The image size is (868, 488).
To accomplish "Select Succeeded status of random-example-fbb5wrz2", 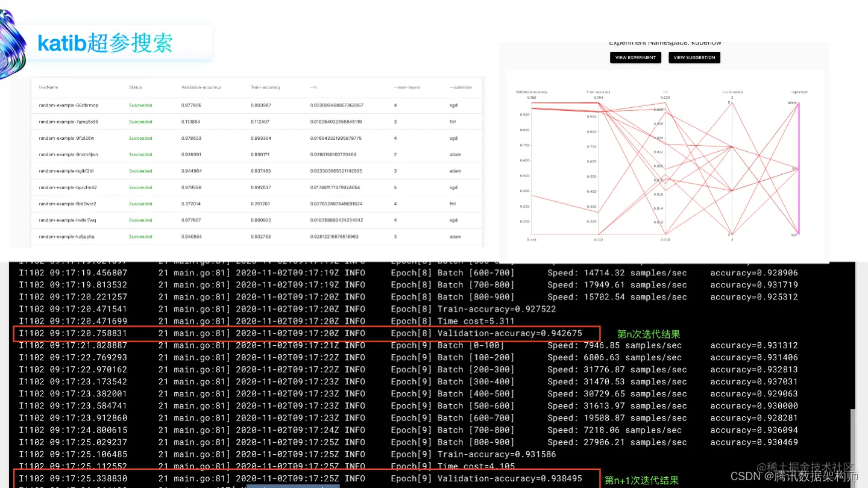I will pos(140,204).
